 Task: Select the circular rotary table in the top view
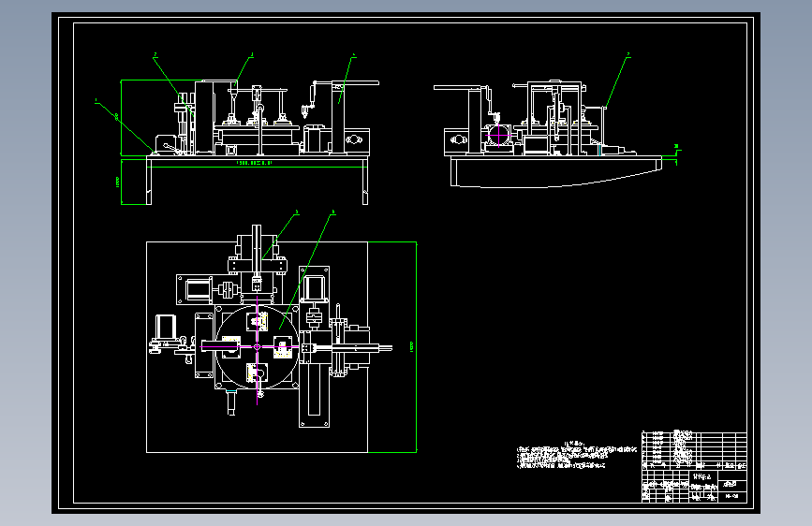click(257, 347)
